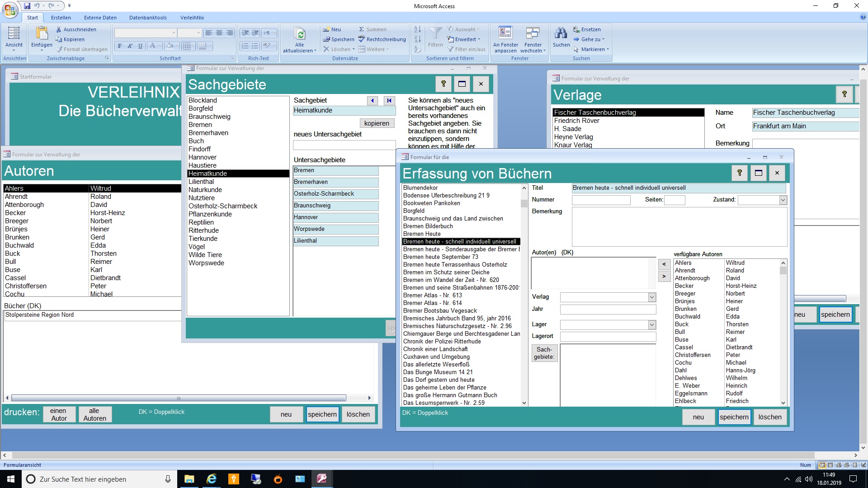
Task: Open Fenster wechseln dropdown
Action: coord(533,47)
